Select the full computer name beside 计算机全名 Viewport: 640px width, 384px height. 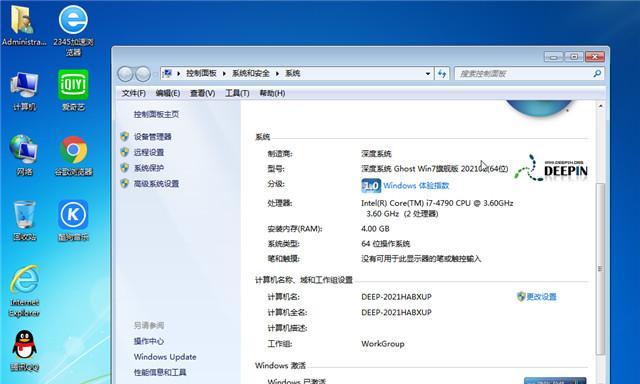[396, 312]
